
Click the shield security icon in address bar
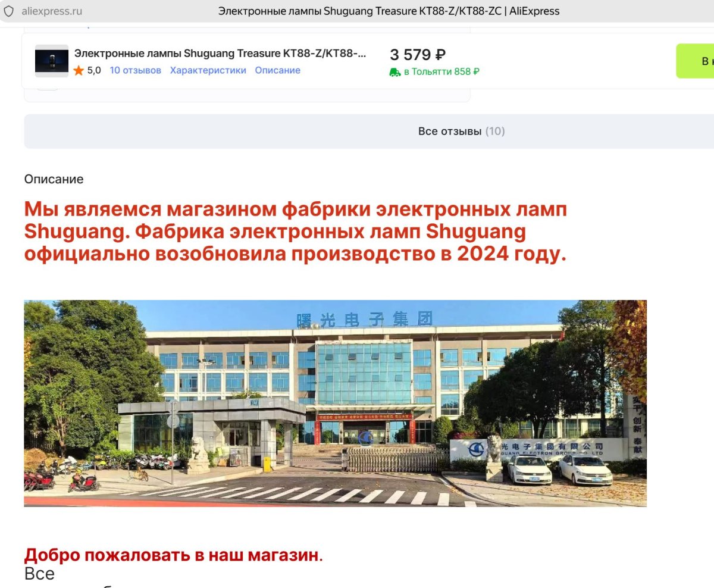[9, 11]
